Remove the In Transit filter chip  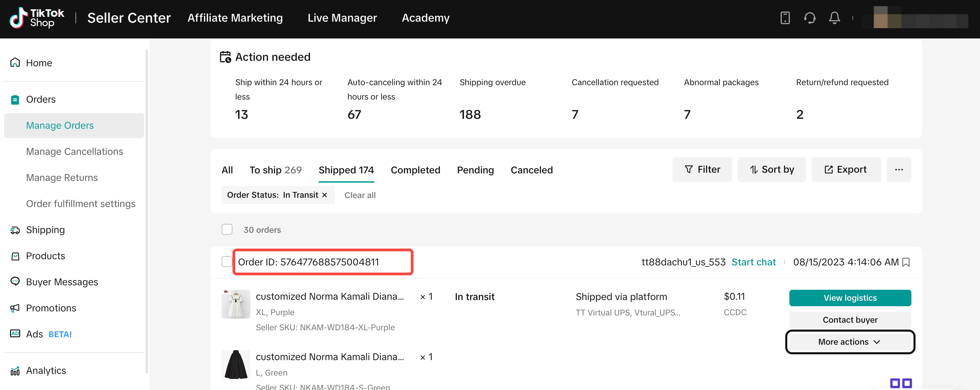click(x=324, y=195)
